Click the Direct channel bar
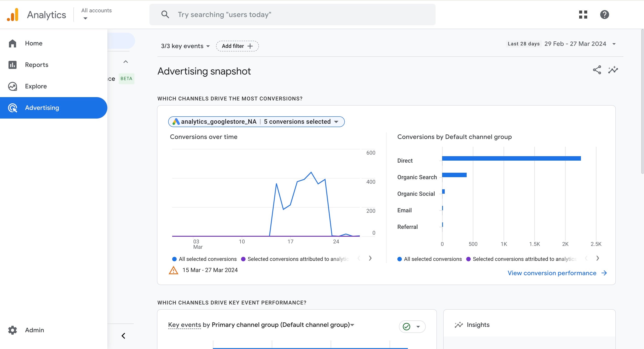The width and height of the screenshot is (644, 349). click(511, 158)
